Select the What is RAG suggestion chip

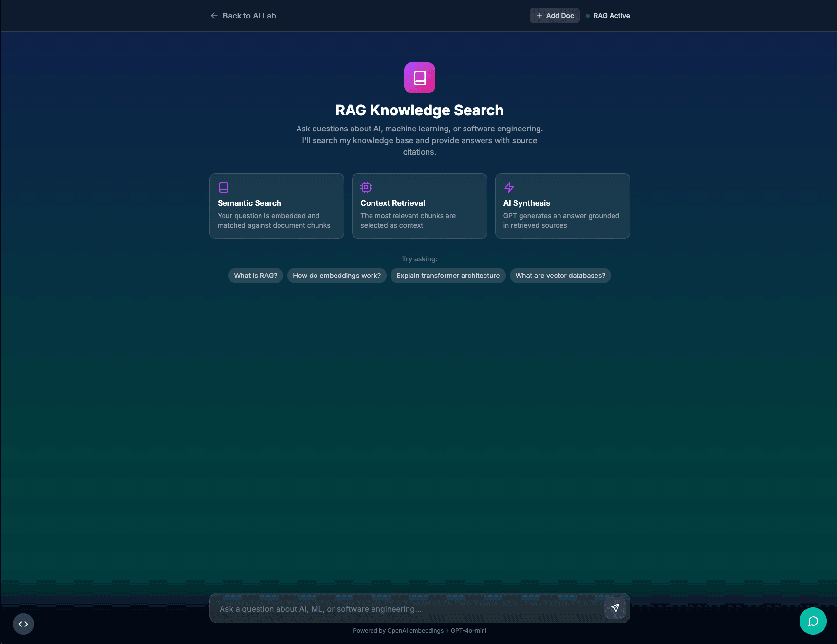256,275
